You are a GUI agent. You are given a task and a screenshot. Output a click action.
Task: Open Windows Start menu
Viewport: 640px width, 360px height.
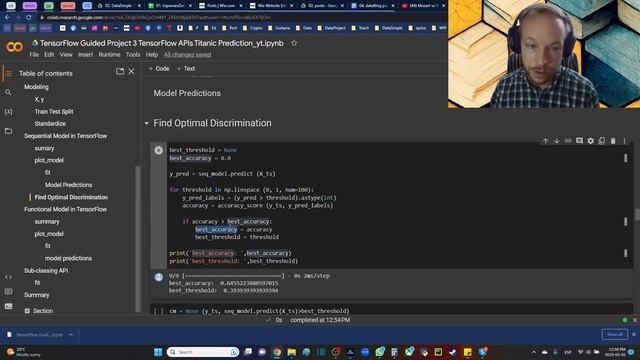click(x=158, y=352)
